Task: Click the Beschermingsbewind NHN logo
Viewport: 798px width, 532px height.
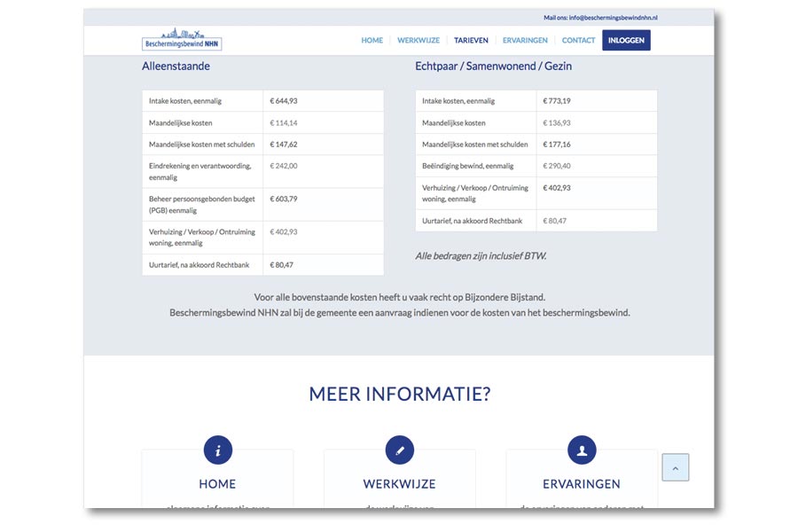Action: tap(182, 40)
